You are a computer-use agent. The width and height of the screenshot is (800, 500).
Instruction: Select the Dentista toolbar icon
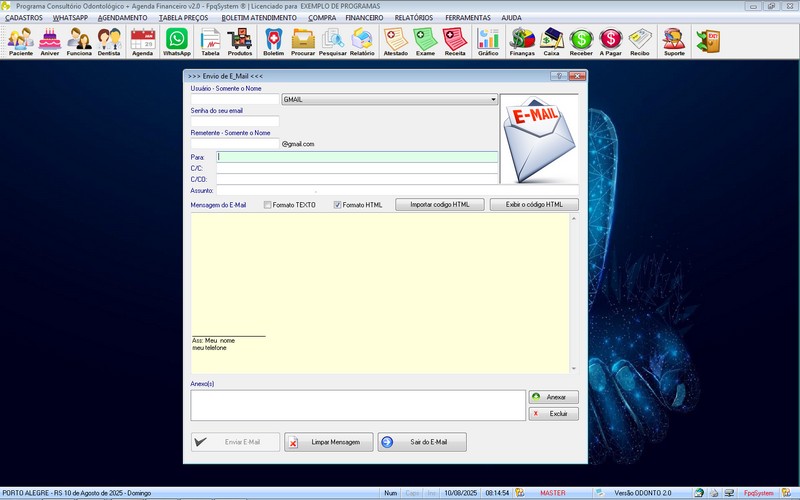110,41
